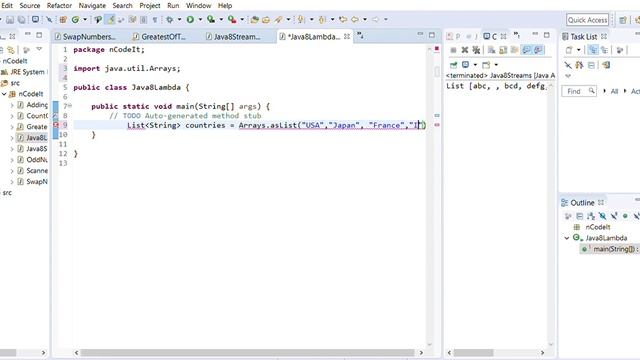Click the Sort alphabetically icon in the Outline
The image size is (640, 360).
[591, 216]
